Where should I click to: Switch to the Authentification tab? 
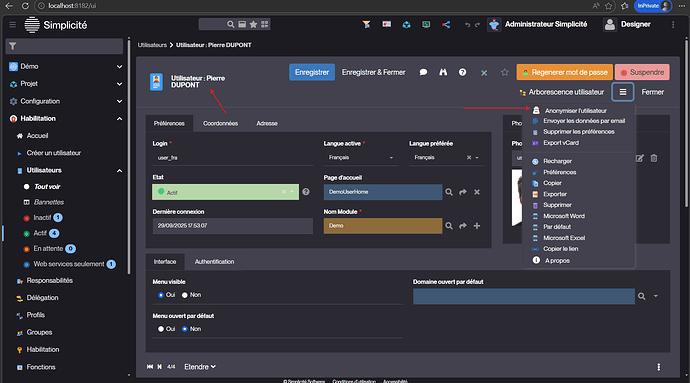click(x=214, y=261)
